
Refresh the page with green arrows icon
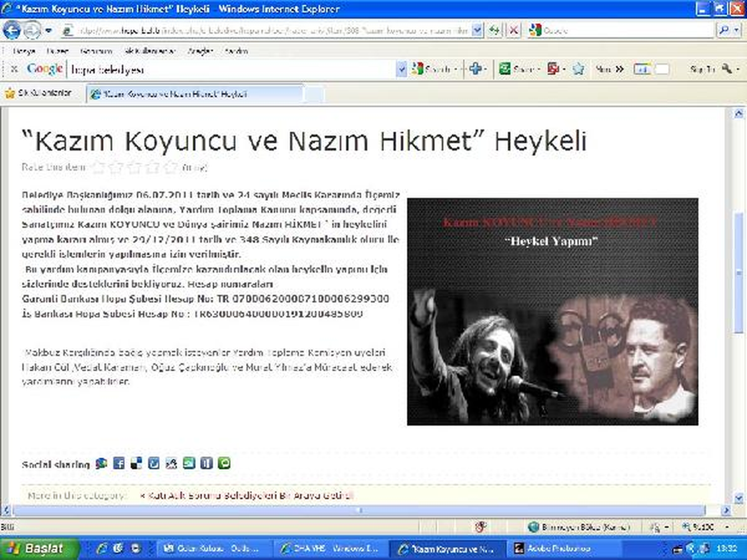pos(495,30)
